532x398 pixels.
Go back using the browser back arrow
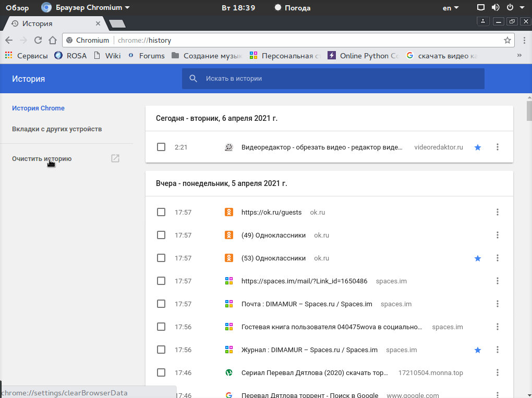click(9, 40)
